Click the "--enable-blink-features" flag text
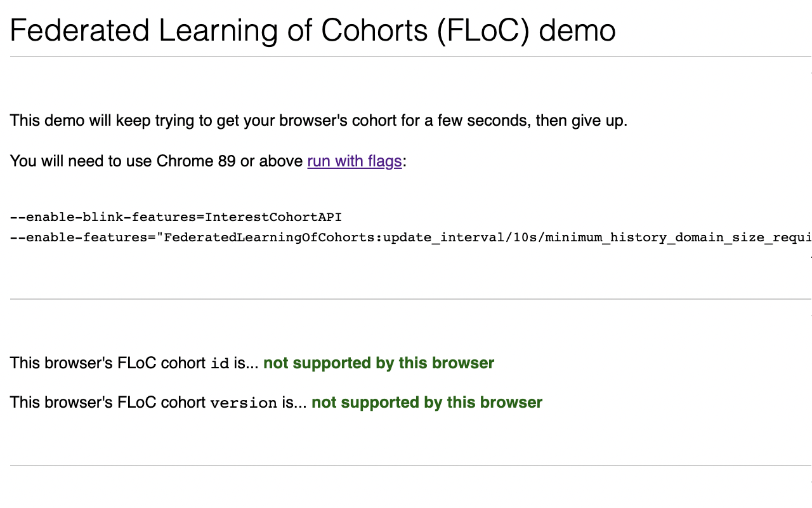The height and width of the screenshot is (508, 812). point(105,217)
